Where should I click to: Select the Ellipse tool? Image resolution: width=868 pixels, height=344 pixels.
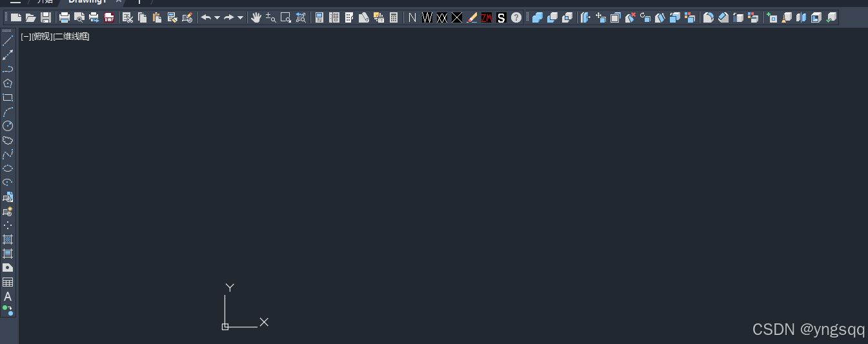[x=8, y=168]
